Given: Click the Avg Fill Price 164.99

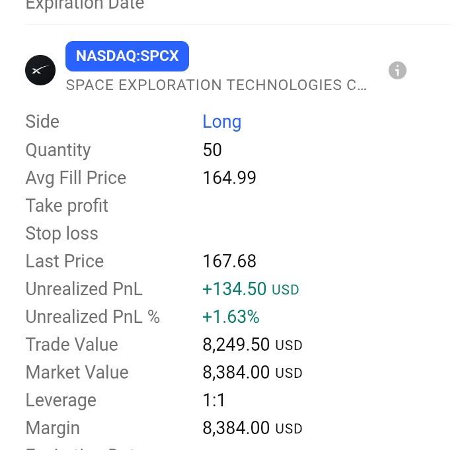Looking at the screenshot, I should pos(229,178).
